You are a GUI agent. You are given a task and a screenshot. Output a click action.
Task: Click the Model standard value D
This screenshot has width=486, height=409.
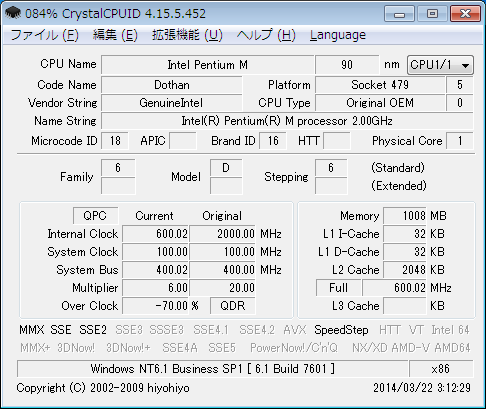click(226, 168)
